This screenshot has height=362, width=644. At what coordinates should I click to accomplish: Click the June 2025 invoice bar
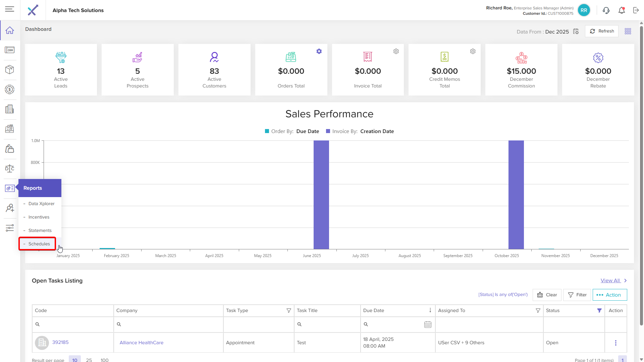pyautogui.click(x=321, y=194)
